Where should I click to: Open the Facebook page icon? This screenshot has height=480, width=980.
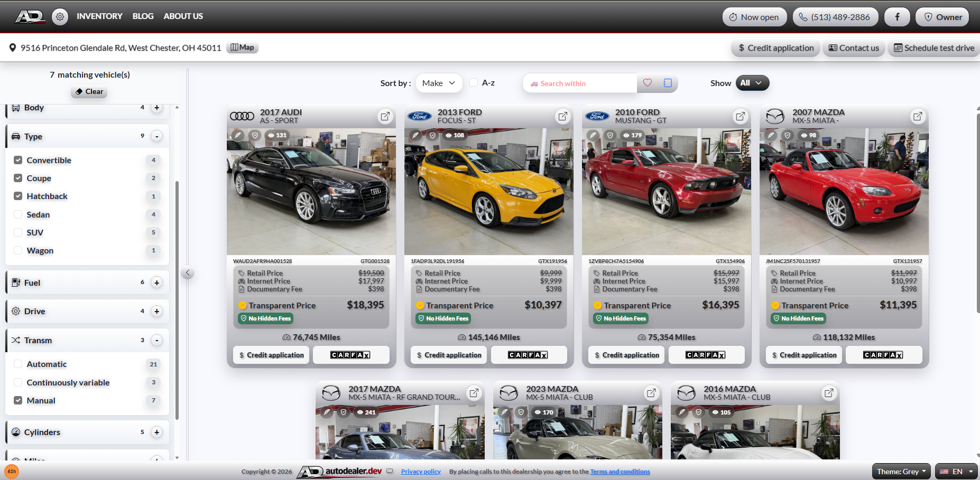click(x=897, y=17)
